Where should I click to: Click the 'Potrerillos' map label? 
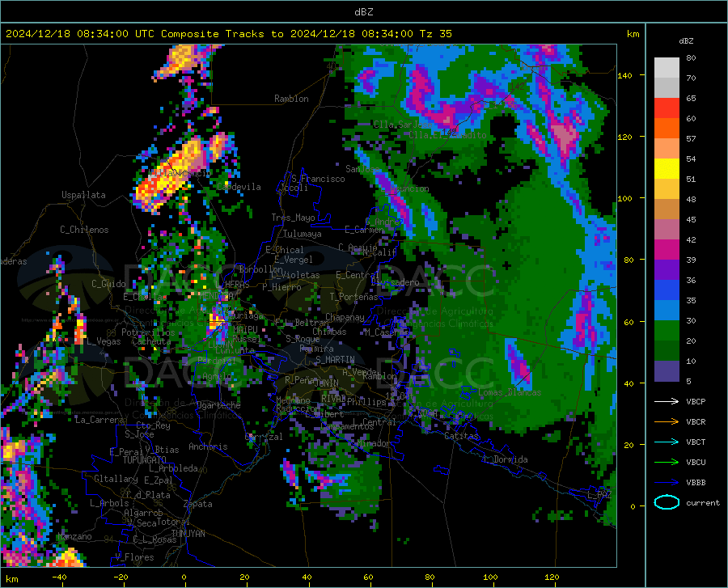pos(148,332)
